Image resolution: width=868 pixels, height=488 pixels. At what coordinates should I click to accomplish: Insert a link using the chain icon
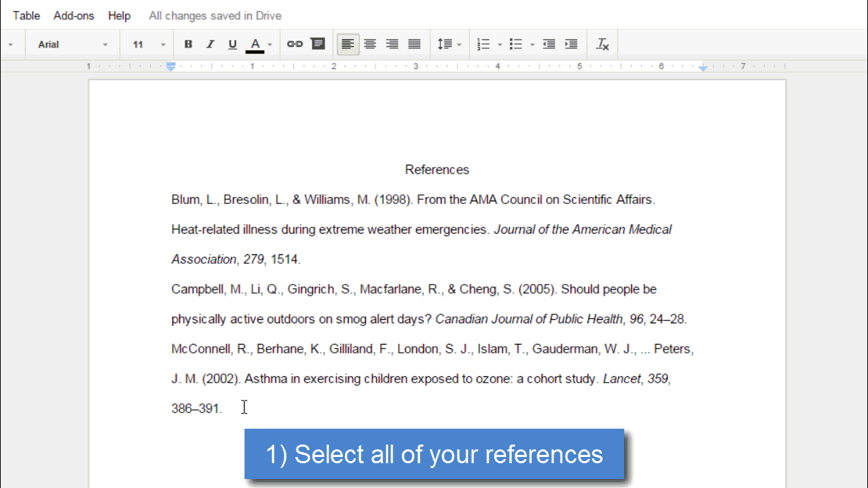click(x=295, y=43)
